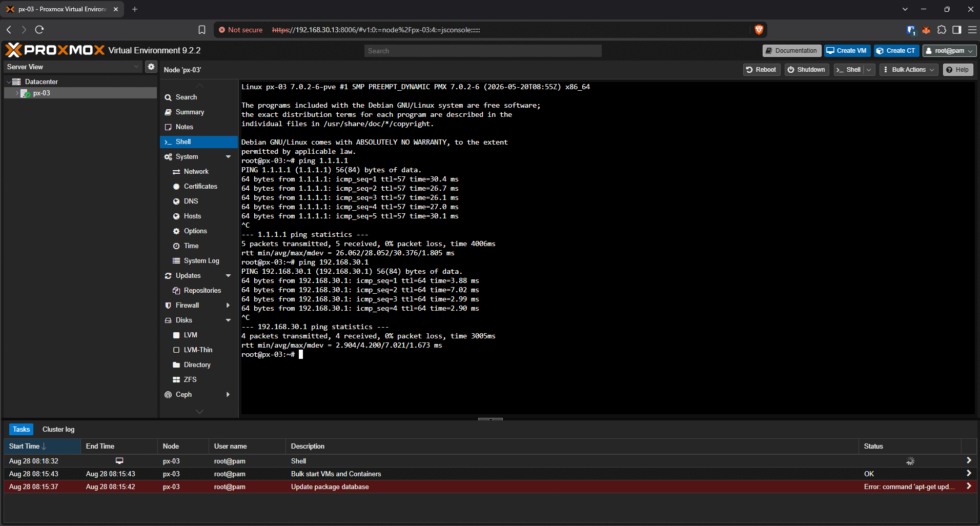Go back in browser history
The width and height of the screenshot is (980, 526).
(x=9, y=30)
